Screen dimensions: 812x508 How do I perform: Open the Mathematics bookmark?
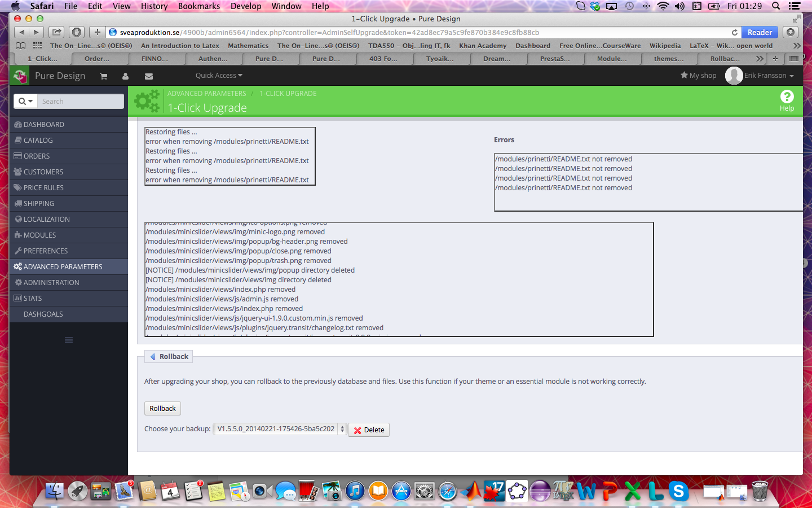pyautogui.click(x=248, y=46)
